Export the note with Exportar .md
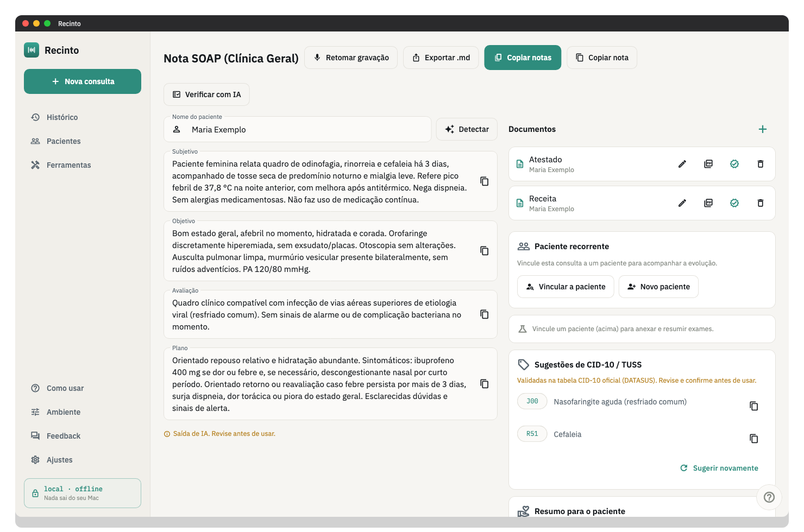 pos(441,58)
